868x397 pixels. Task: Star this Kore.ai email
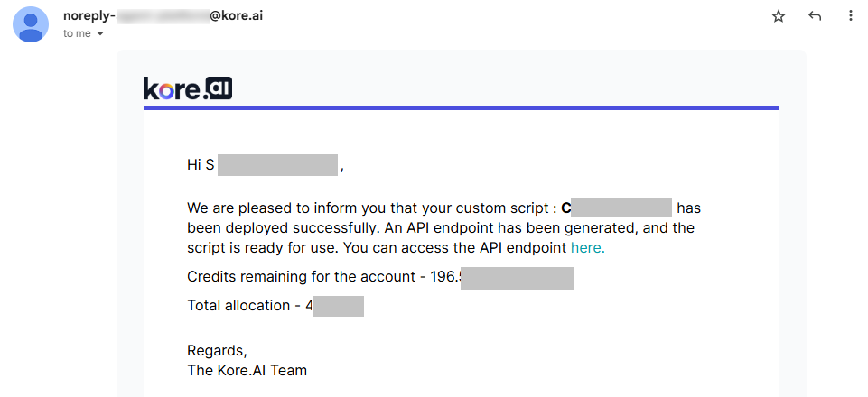pos(779,16)
